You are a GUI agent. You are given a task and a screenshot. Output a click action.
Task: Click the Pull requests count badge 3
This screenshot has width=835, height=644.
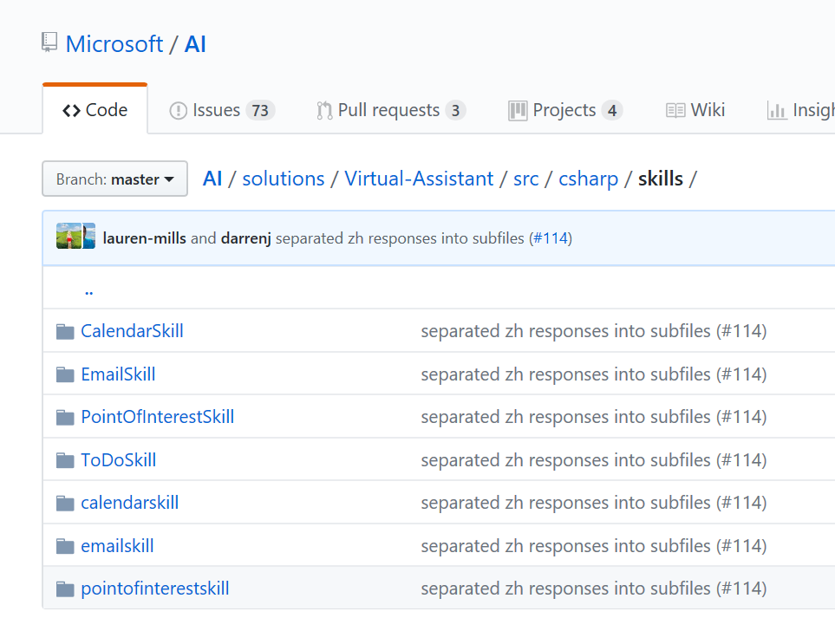click(x=455, y=110)
